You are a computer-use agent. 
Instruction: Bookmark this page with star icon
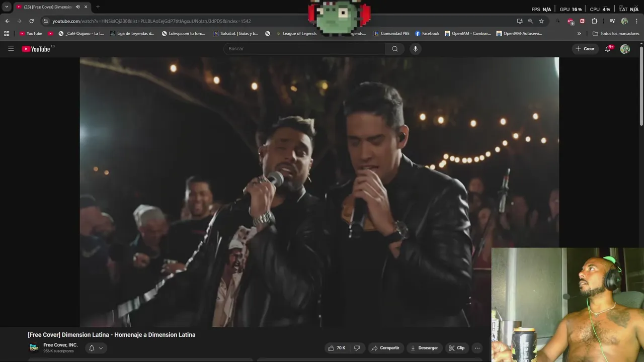coord(541,21)
